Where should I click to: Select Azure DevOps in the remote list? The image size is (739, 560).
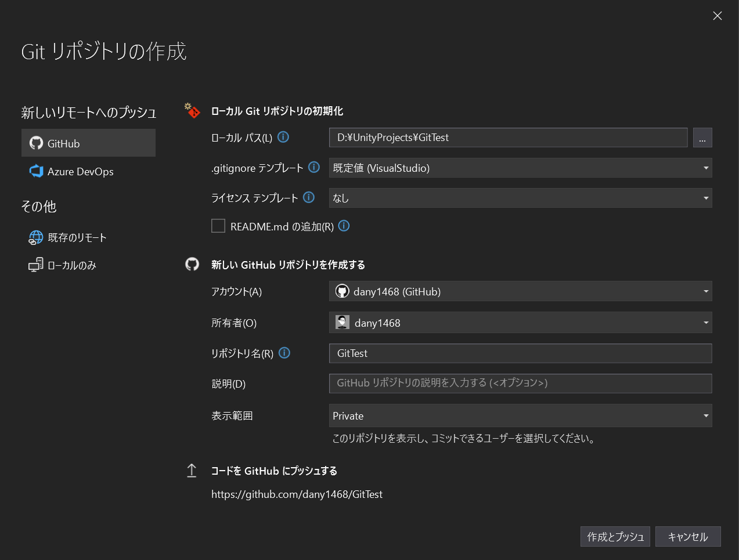tap(88, 171)
